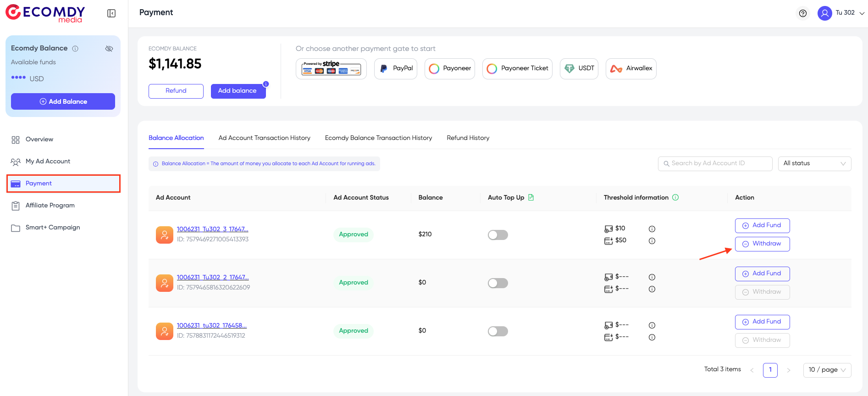Collapse the sidebar with the panel icon
868x396 pixels.
coord(111,13)
